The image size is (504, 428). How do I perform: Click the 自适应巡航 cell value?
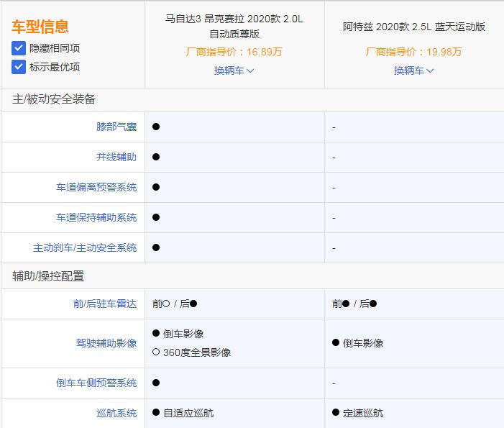(188, 413)
